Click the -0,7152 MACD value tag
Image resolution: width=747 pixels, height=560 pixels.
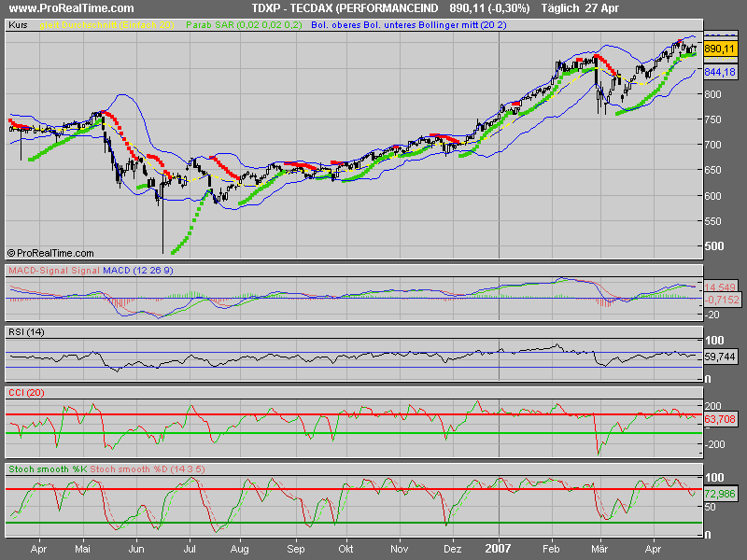(x=722, y=300)
